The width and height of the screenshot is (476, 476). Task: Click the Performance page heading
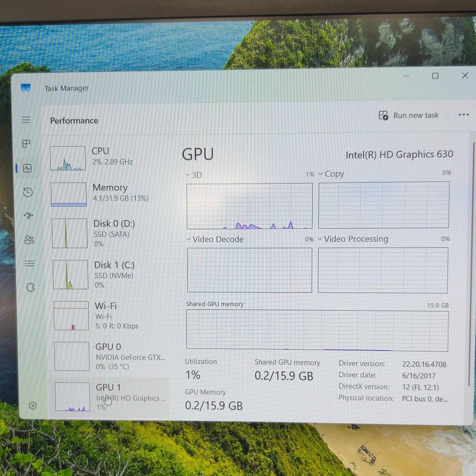tap(74, 121)
